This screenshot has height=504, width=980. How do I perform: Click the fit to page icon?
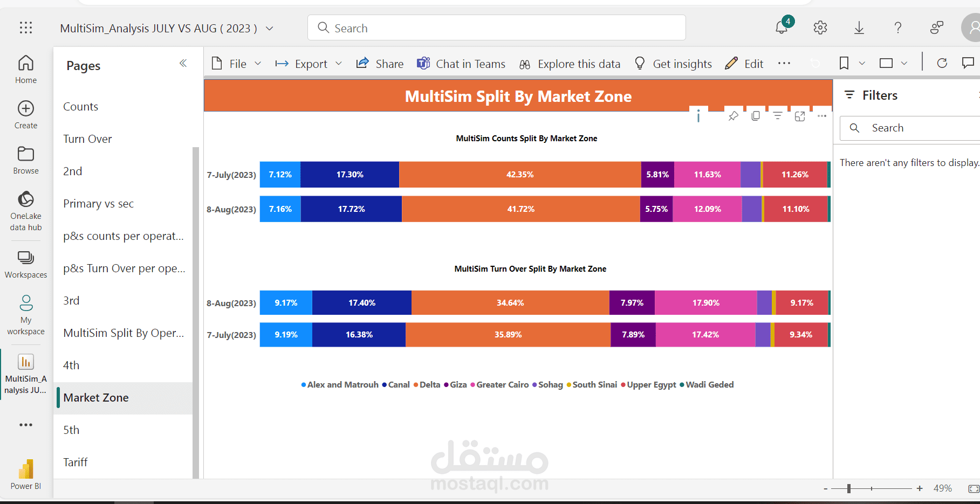pyautogui.click(x=974, y=488)
